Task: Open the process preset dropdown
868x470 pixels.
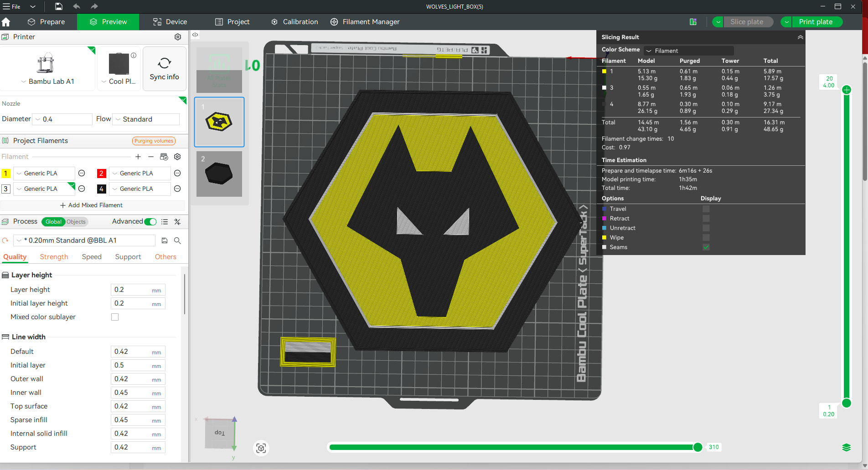Action: tap(84, 240)
